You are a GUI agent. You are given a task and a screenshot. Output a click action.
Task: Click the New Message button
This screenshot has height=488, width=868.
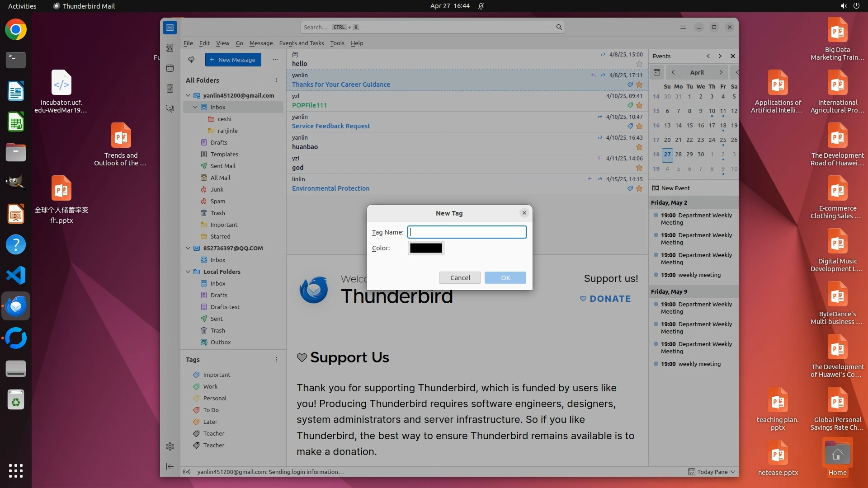(x=233, y=60)
